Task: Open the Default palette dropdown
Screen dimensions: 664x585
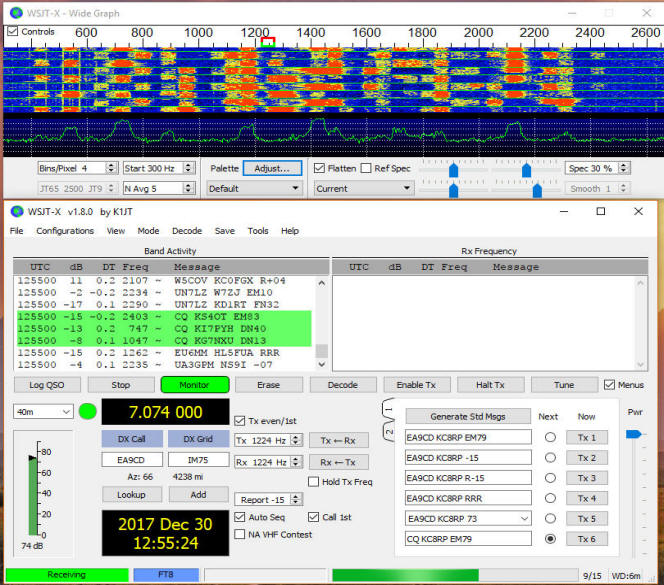Action: (x=254, y=189)
